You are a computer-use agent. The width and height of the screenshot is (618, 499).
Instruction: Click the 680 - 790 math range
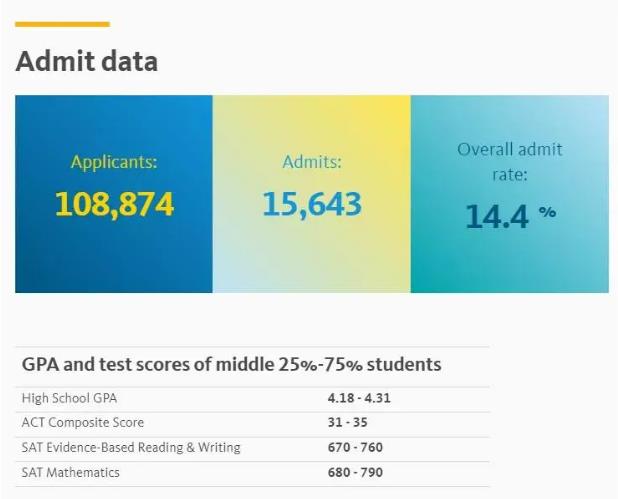pos(355,472)
